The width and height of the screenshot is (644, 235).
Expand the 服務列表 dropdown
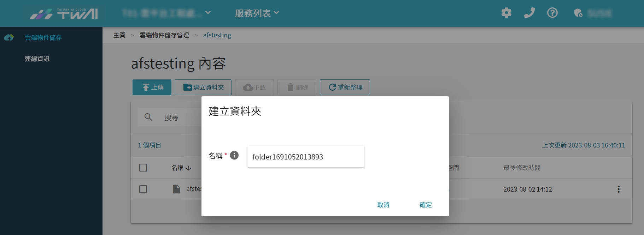[x=257, y=13]
